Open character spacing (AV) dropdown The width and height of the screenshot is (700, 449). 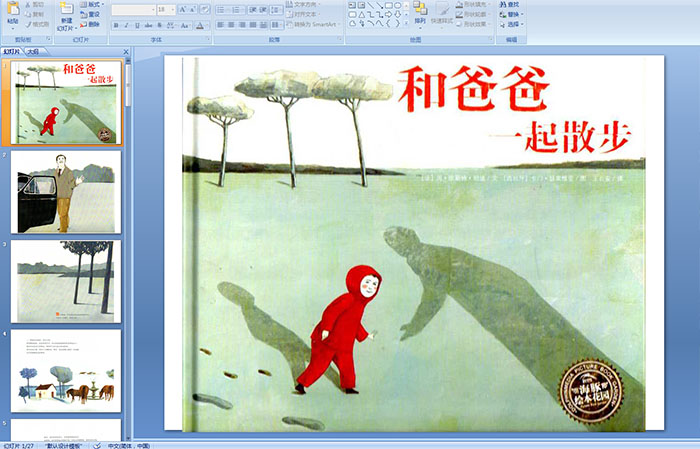point(172,25)
